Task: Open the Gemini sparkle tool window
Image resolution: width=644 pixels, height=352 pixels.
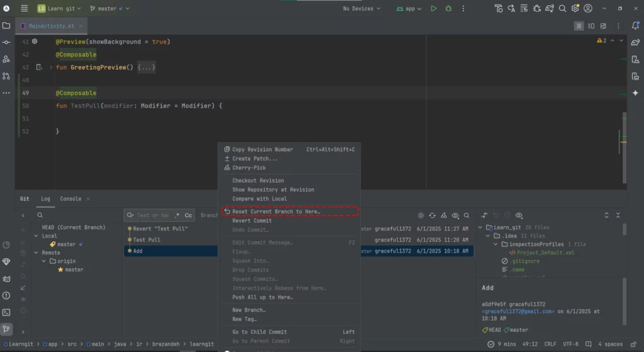Action: pyautogui.click(x=635, y=93)
